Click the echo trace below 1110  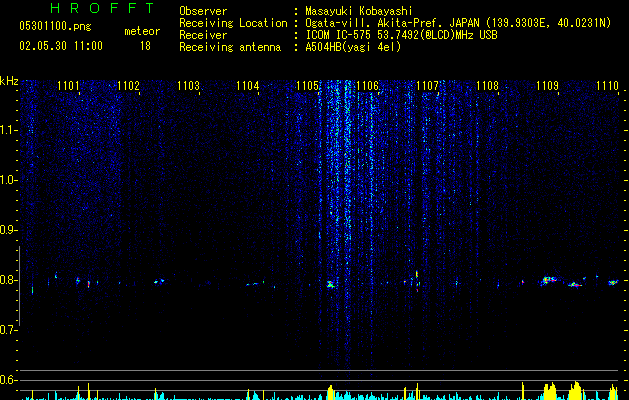613,282
